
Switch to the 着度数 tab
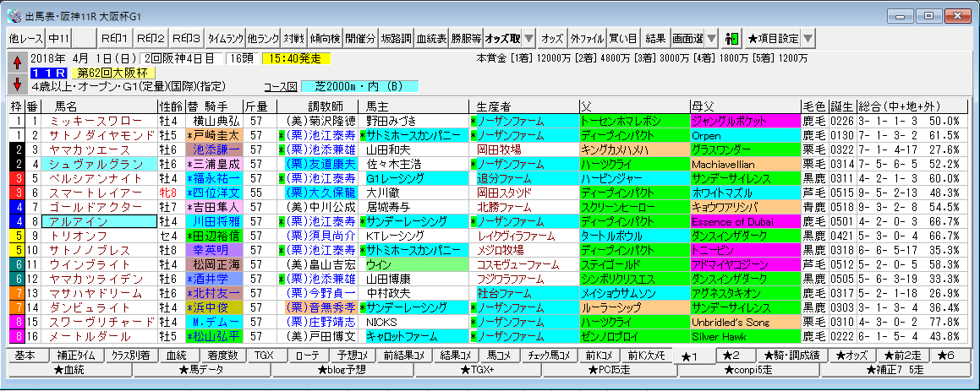[222, 356]
